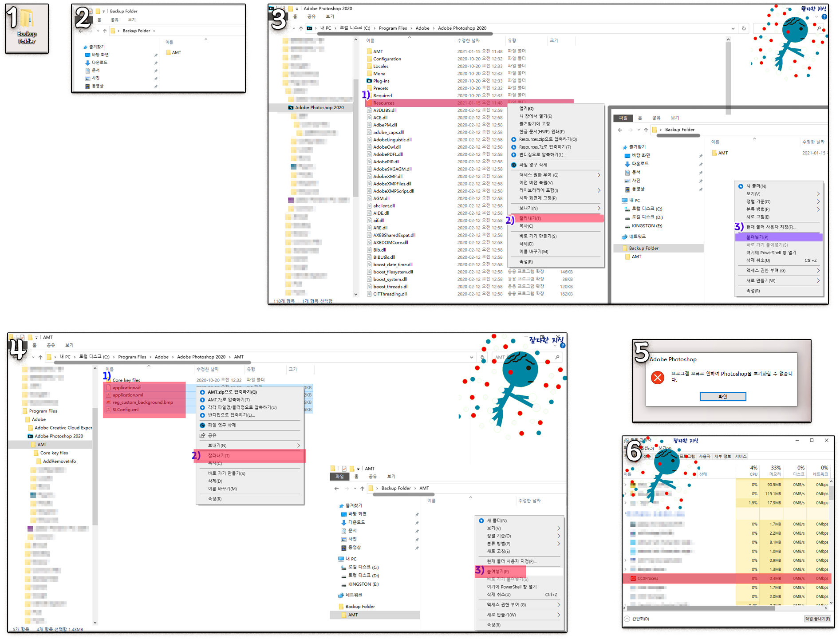Screen dimensions: 840x639
Task: Select AddRemoveInfo in AMT window tree
Action: coord(59,462)
